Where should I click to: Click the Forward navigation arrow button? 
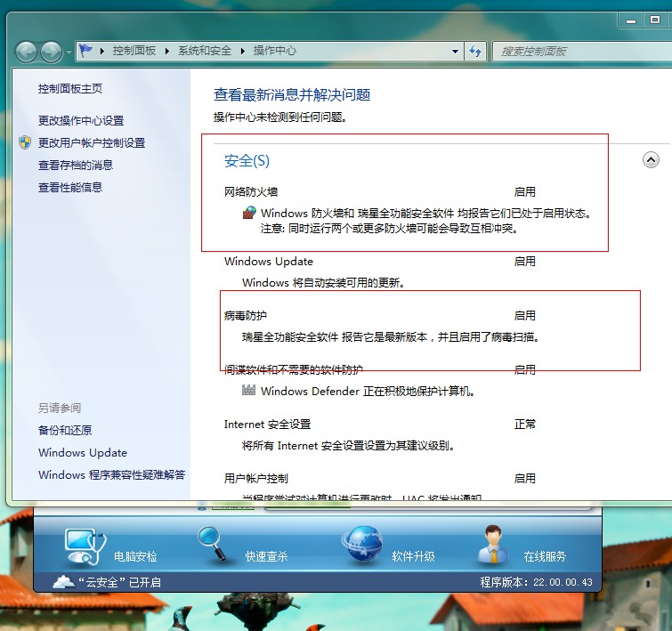pos(51,52)
